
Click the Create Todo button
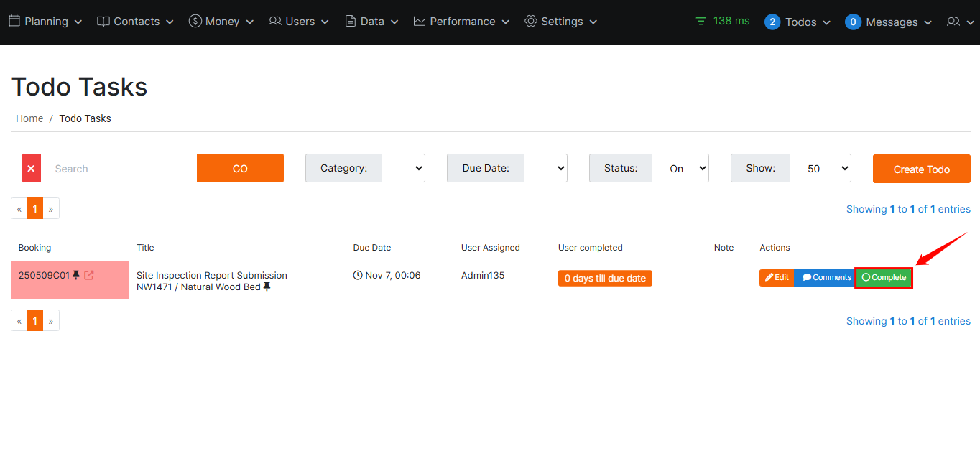(921, 169)
